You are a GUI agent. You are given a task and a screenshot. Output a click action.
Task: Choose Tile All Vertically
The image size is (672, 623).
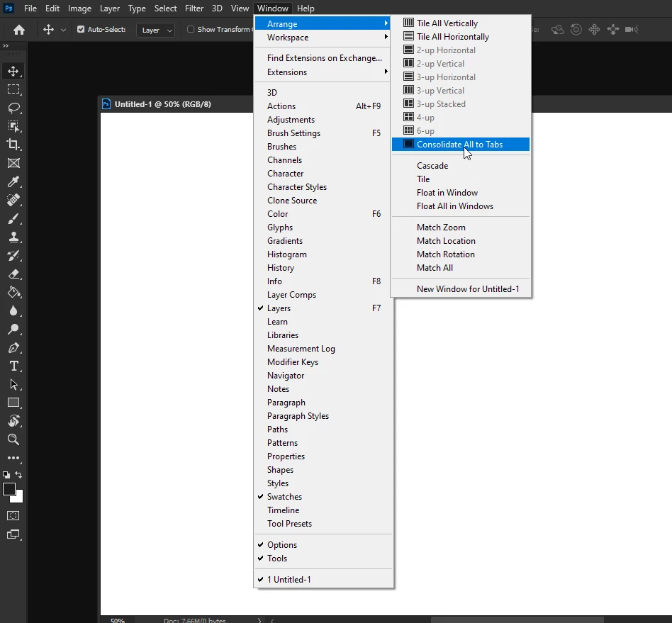point(461,23)
